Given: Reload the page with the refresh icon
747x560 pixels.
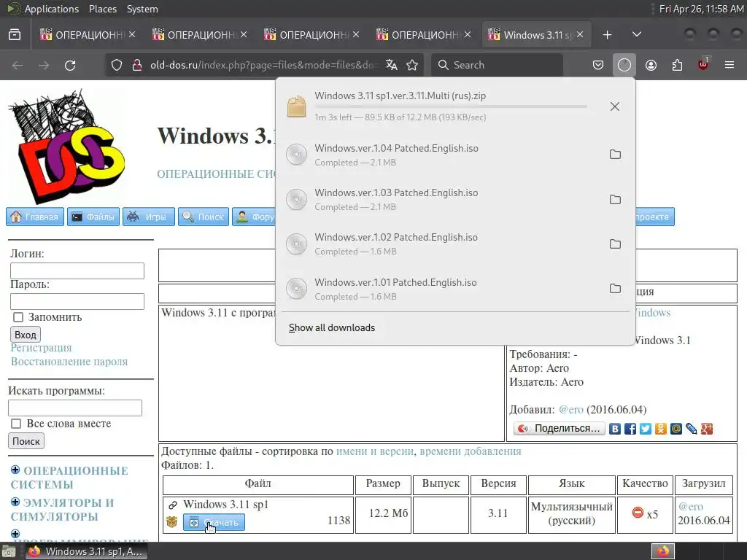Looking at the screenshot, I should coord(70,65).
